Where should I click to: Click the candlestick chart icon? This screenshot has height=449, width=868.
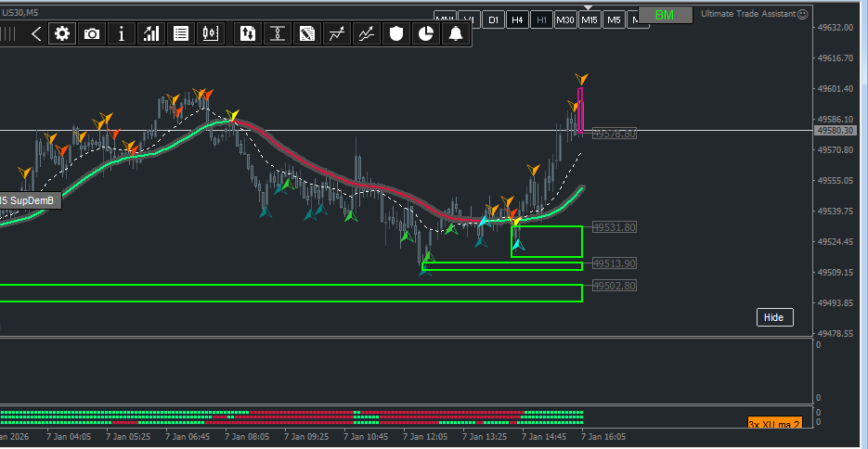click(211, 34)
